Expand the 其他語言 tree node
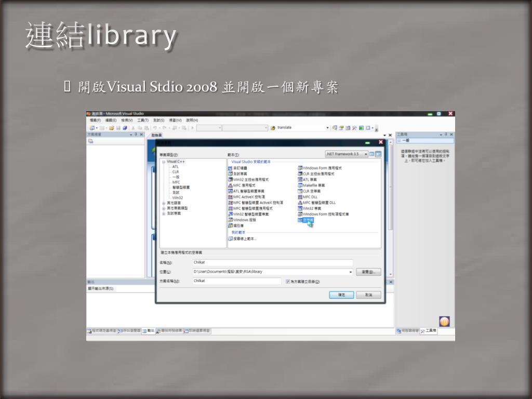The image size is (532, 399). 164,203
